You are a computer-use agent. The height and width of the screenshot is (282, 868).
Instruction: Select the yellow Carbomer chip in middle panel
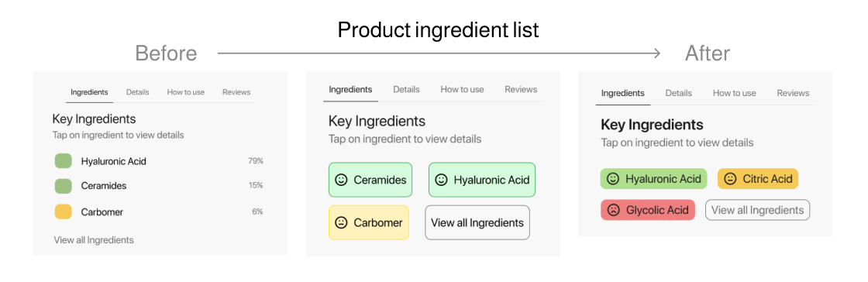tap(369, 223)
